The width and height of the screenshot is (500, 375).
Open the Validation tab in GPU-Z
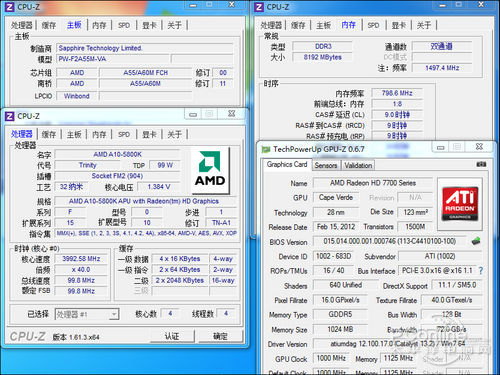pos(358,165)
